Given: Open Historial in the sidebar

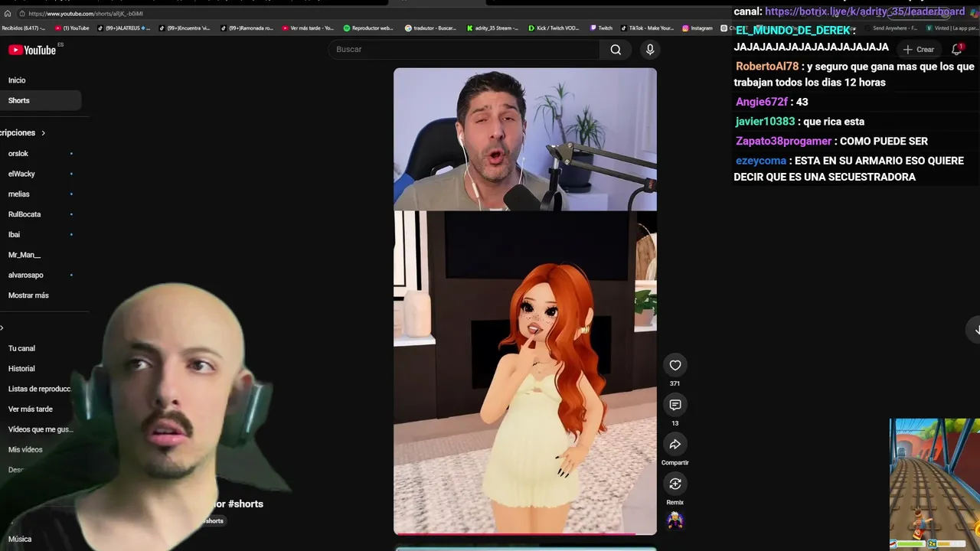Looking at the screenshot, I should coord(21,369).
